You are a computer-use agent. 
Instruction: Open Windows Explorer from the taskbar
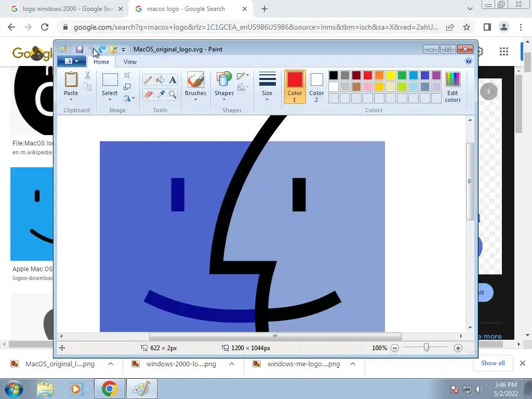click(x=45, y=389)
